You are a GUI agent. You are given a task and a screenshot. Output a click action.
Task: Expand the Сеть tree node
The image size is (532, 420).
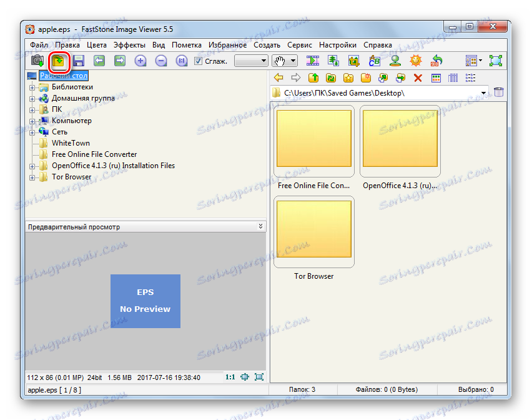[32, 132]
